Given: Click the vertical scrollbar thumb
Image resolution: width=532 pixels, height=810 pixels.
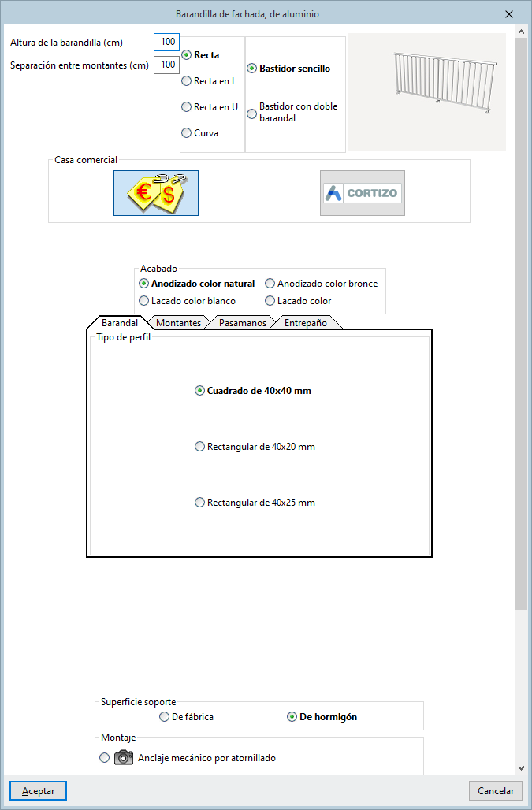Looking at the screenshot, I should (521, 323).
